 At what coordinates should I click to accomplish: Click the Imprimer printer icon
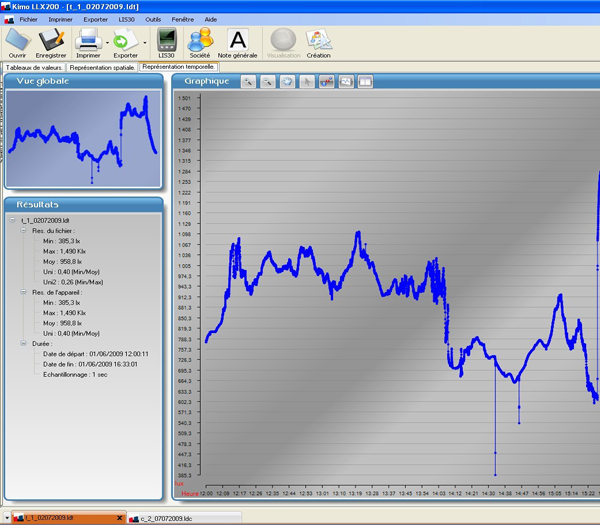[88, 39]
